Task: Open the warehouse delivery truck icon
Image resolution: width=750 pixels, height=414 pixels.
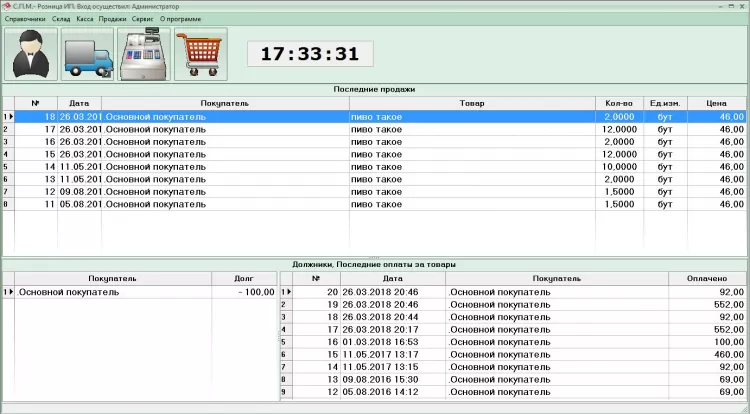Action: 88,54
